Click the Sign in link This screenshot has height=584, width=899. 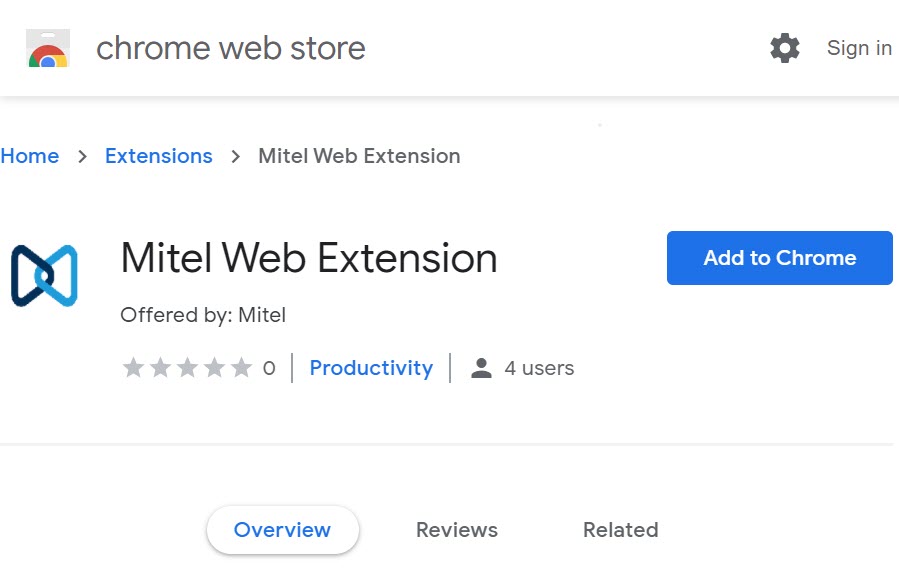pyautogui.click(x=858, y=47)
